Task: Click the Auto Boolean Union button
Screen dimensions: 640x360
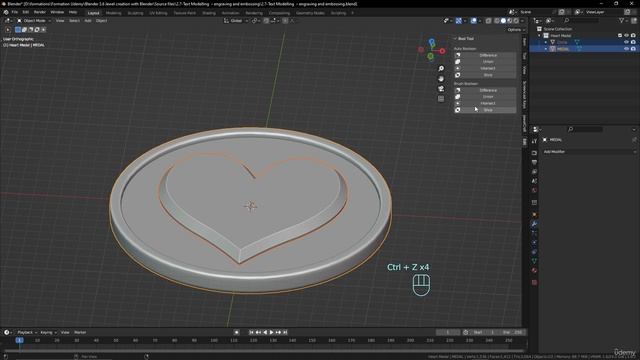Action: 485,62
